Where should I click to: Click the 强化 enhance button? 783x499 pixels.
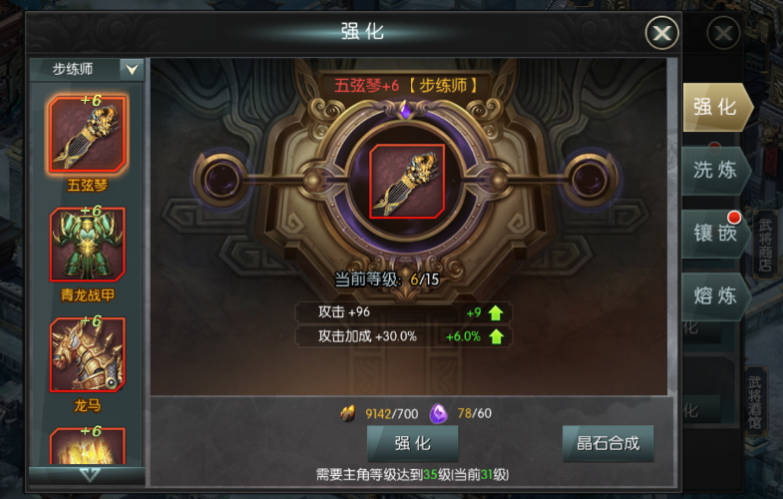(x=412, y=444)
